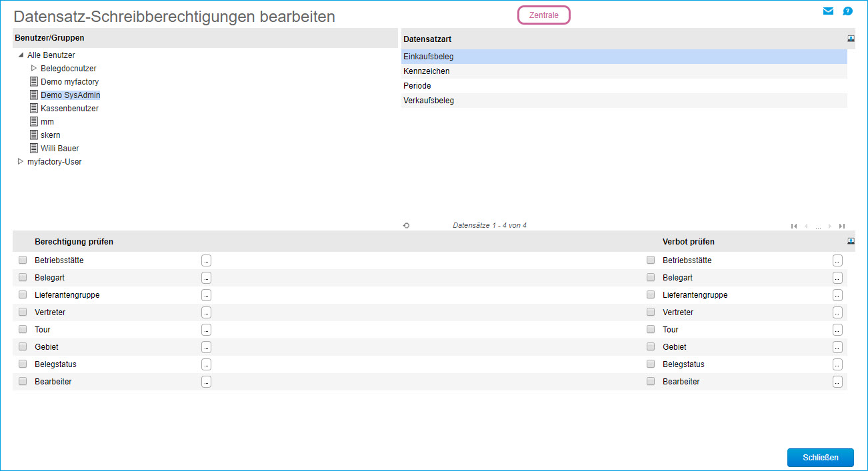Open Gebiet selection under Verbot prüfen
This screenshot has width=868, height=471.
point(837,347)
